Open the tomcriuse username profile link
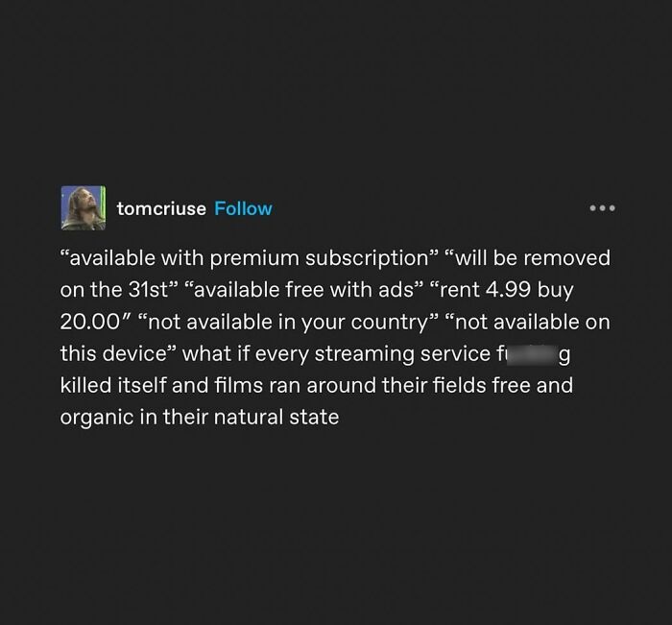 pos(161,208)
